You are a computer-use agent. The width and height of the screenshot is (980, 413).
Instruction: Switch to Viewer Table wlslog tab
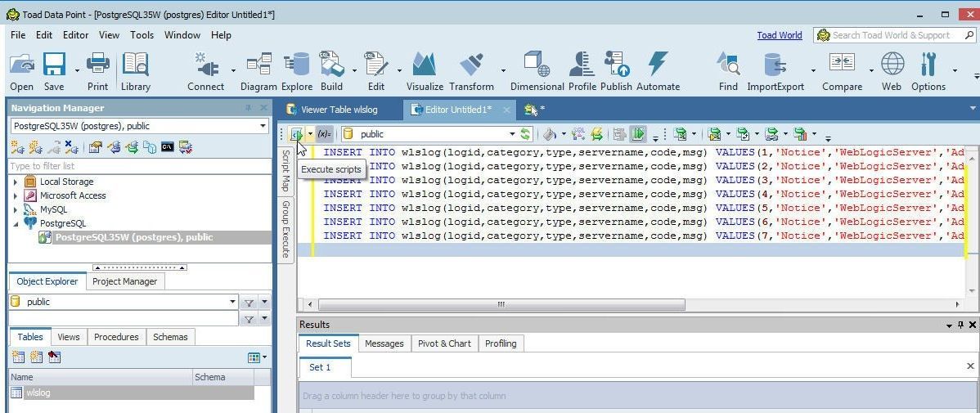[339, 110]
